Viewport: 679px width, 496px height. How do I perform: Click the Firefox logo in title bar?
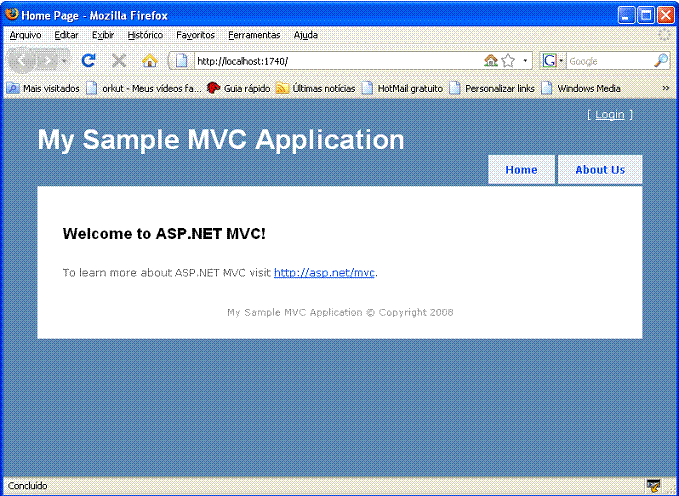(x=12, y=15)
